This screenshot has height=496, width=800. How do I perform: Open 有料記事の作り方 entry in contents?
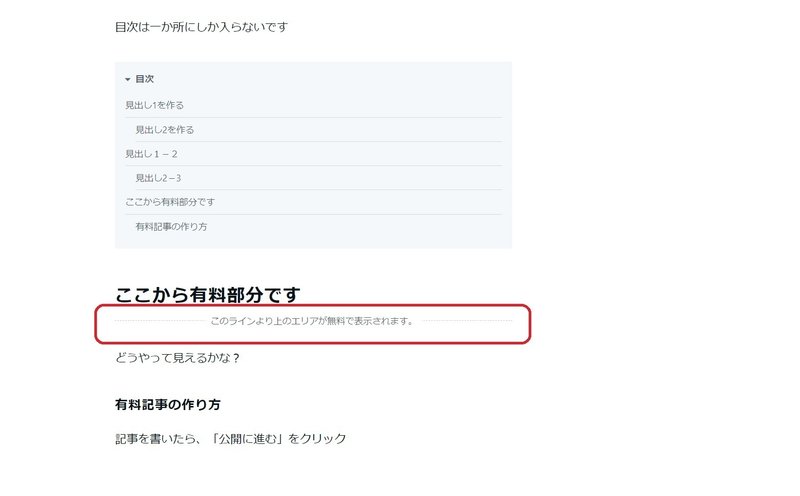point(171,227)
